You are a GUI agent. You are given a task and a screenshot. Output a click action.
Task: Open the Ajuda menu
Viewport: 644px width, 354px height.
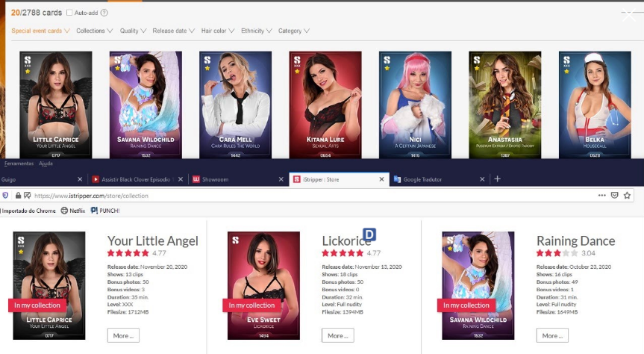point(46,164)
